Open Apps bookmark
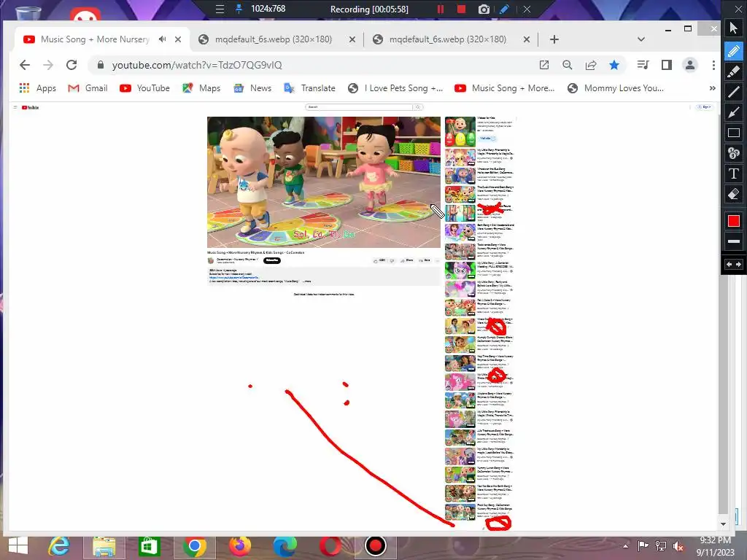Viewport: 747px width, 560px height. click(x=38, y=88)
